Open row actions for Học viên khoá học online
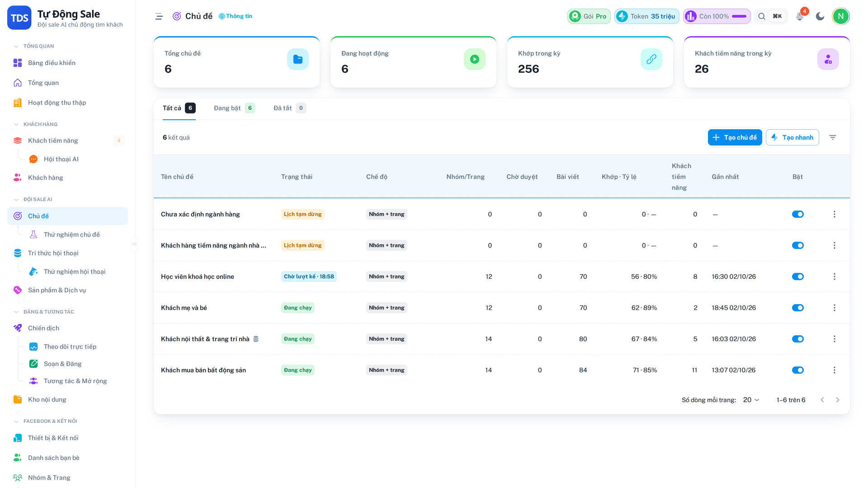 click(835, 277)
